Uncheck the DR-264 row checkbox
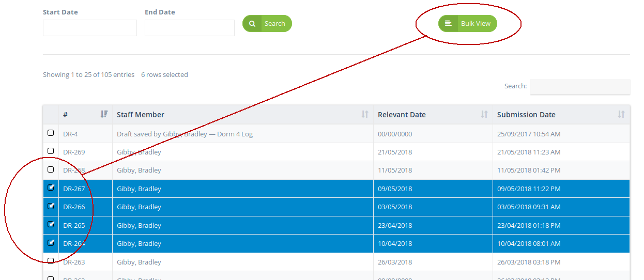The height and width of the screenshot is (280, 644). tap(51, 242)
